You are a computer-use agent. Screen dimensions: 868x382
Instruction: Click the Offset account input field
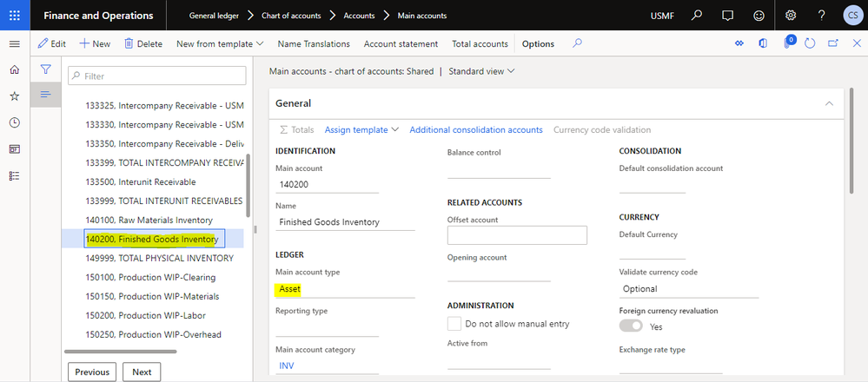tap(517, 235)
